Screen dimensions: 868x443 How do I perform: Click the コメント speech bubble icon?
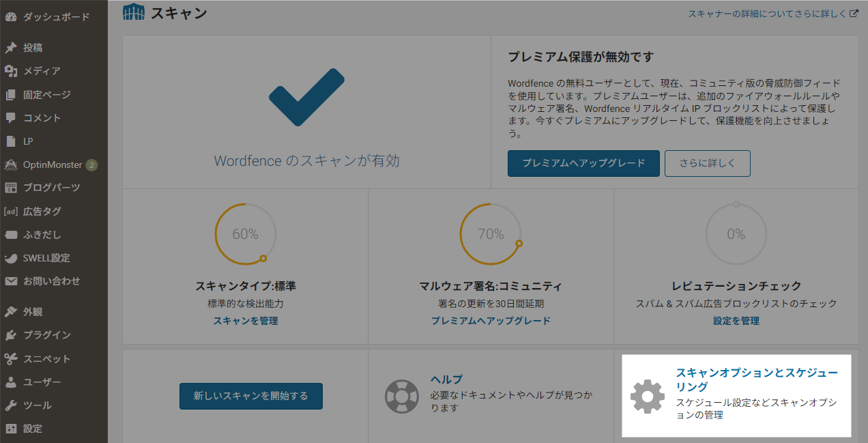point(10,117)
